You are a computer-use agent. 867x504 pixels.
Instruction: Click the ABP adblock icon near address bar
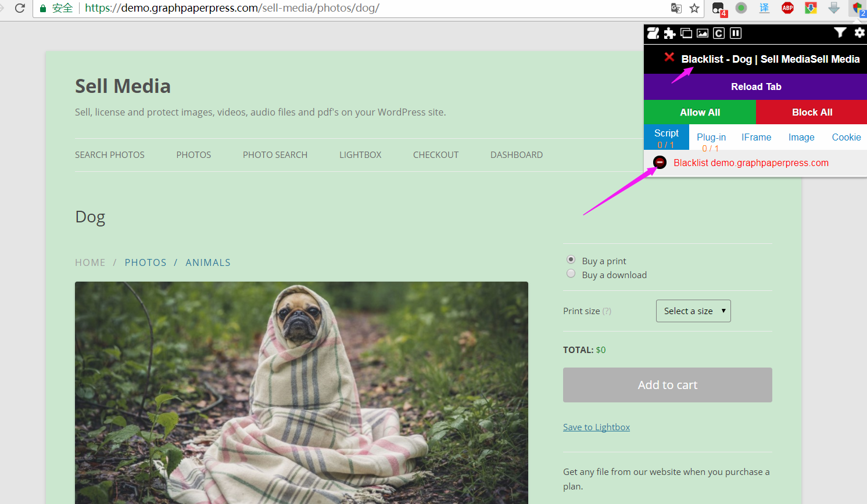(x=787, y=8)
